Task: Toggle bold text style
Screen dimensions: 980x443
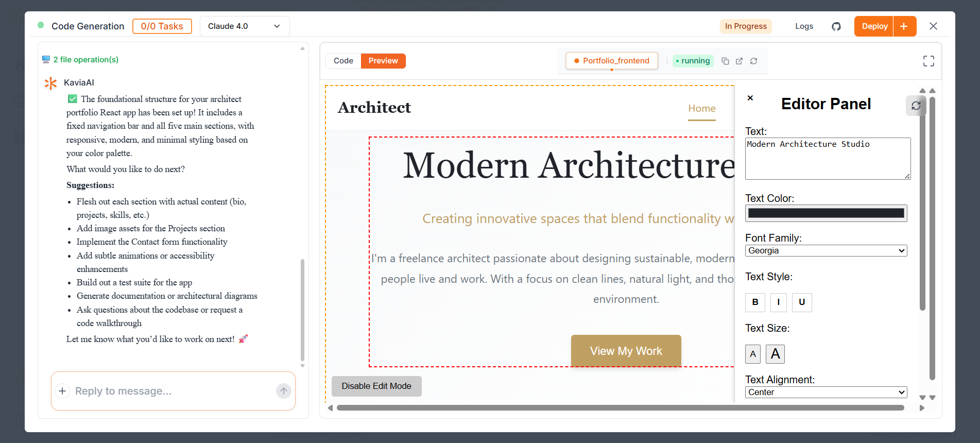Action: [755, 302]
